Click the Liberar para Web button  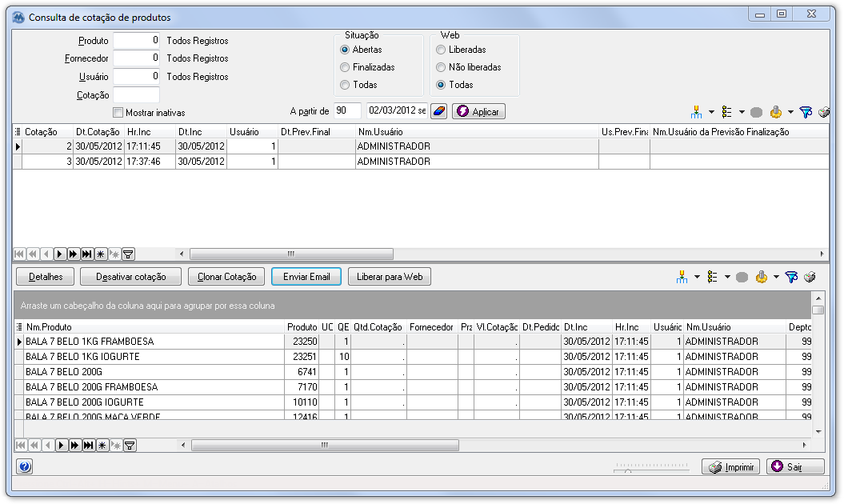tap(390, 277)
